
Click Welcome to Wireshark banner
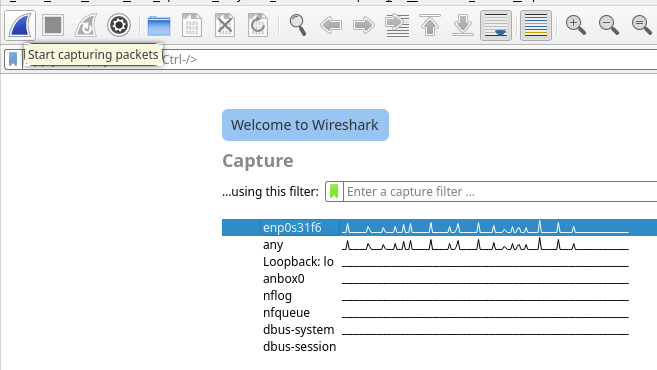305,125
